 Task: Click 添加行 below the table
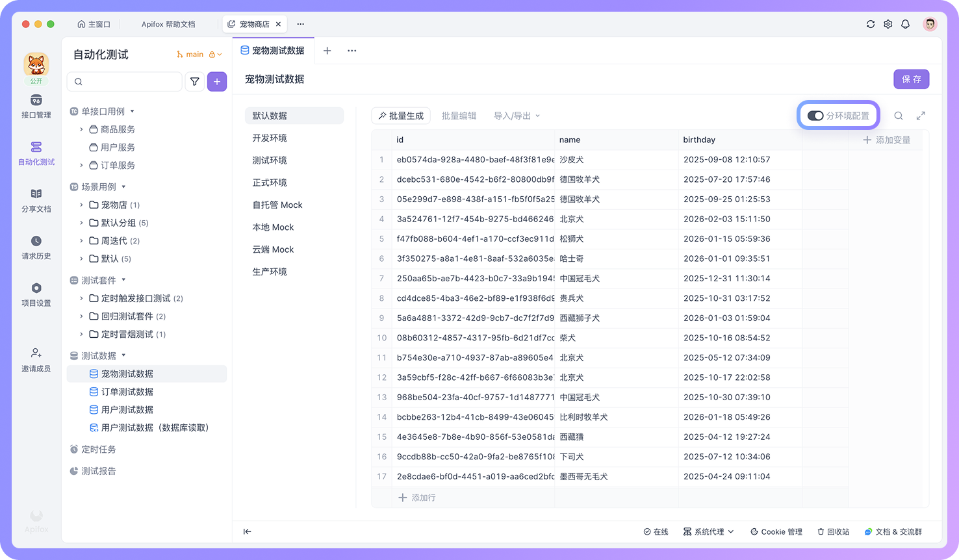click(416, 498)
